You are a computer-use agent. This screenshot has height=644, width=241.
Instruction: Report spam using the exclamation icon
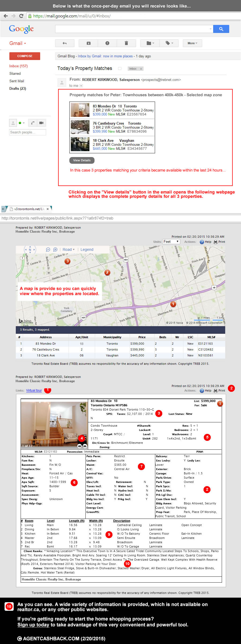[107, 43]
